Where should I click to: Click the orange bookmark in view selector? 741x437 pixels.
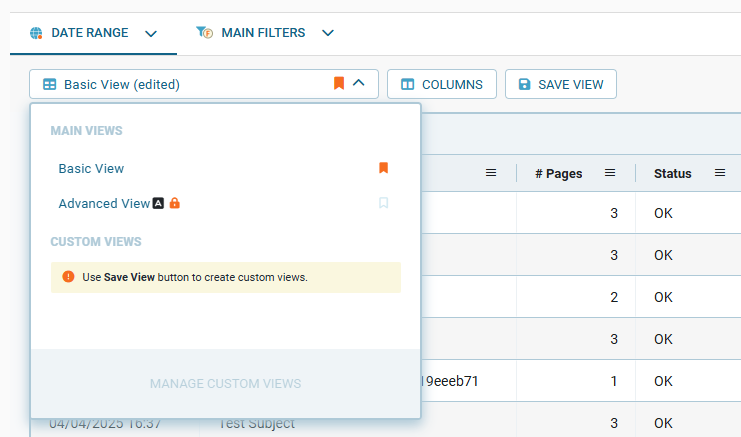point(339,84)
